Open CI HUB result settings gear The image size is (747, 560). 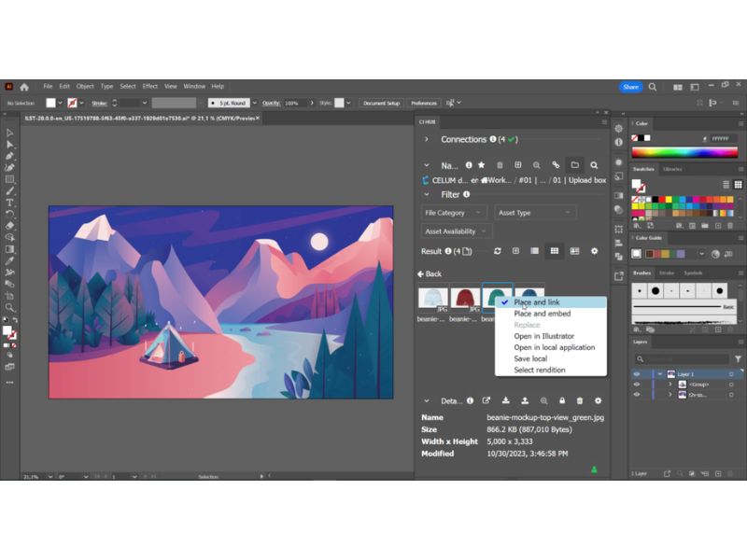tap(595, 250)
